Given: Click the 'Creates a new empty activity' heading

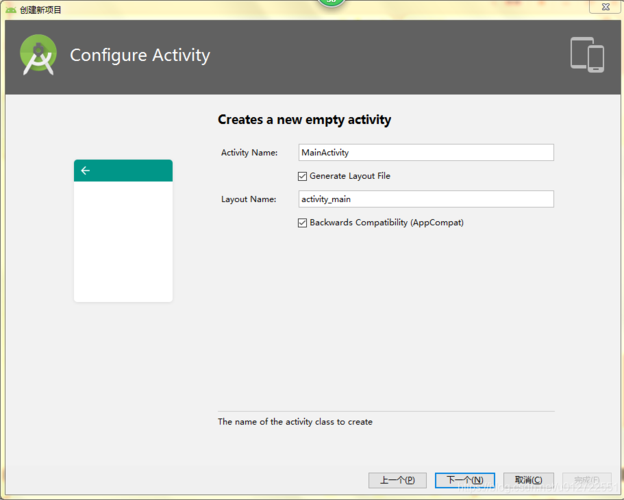Looking at the screenshot, I should point(304,119).
